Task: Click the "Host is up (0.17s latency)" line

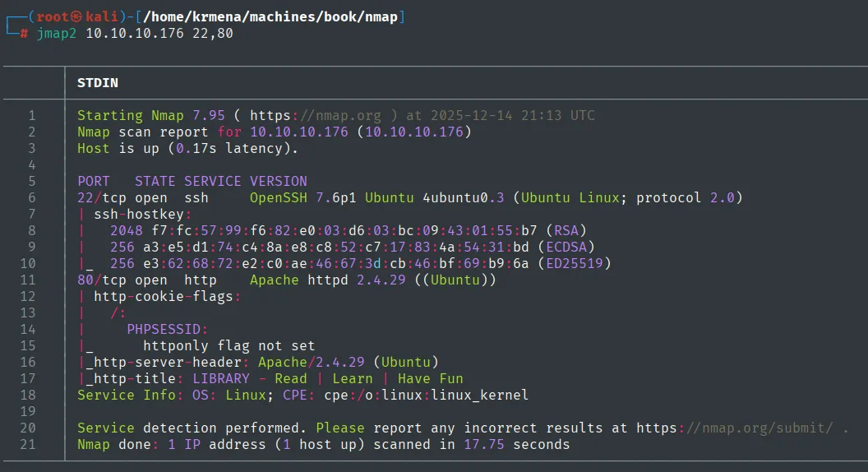Action: pos(187,149)
